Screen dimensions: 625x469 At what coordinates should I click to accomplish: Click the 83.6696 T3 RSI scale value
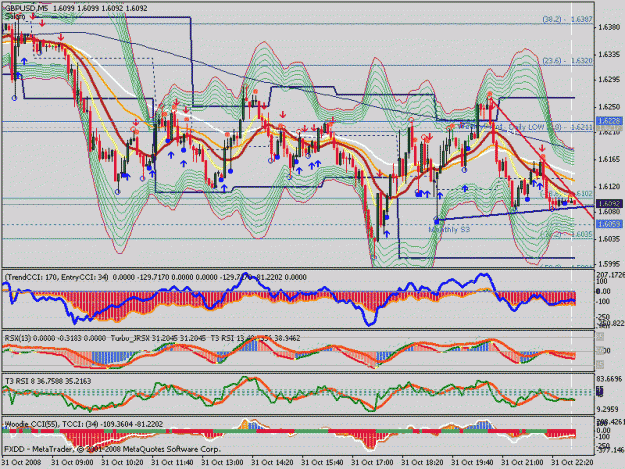(610, 379)
